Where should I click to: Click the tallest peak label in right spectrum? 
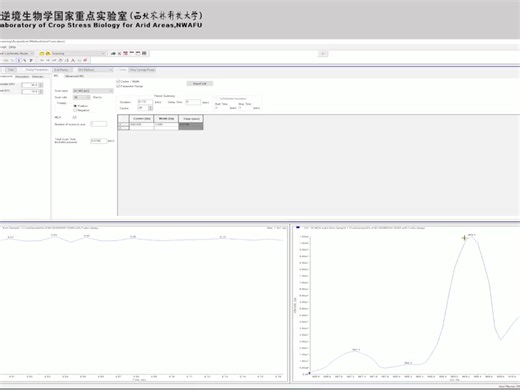pyautogui.click(x=471, y=235)
